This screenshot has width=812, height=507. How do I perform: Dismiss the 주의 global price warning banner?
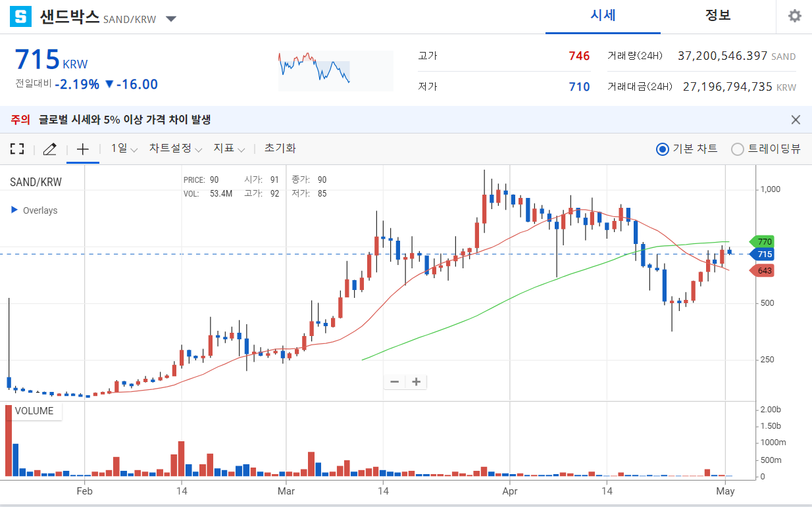click(x=796, y=120)
